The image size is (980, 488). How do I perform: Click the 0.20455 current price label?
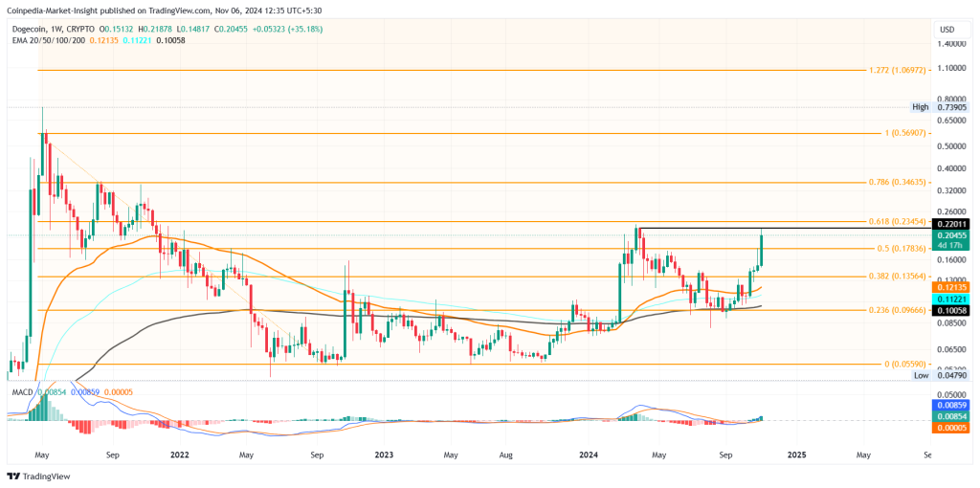[x=952, y=235]
